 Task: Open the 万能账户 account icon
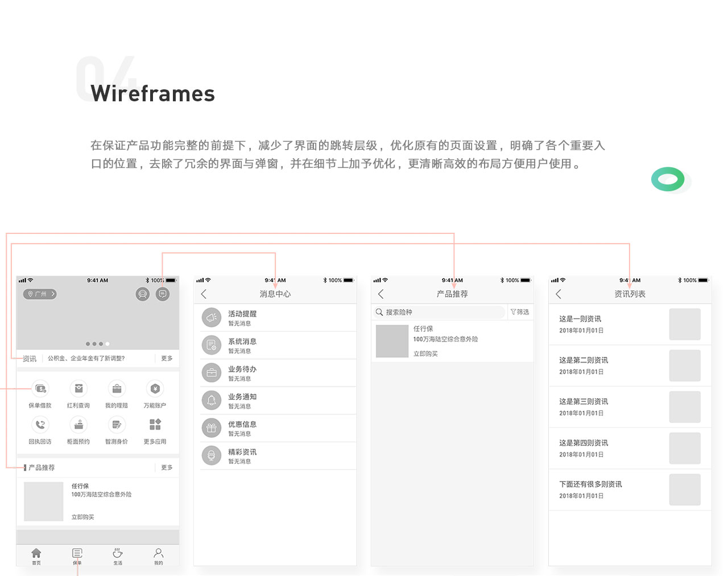point(155,389)
